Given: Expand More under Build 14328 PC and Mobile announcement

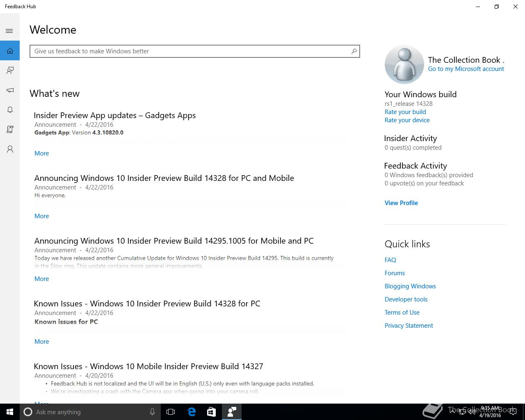Looking at the screenshot, I should click(x=41, y=216).
